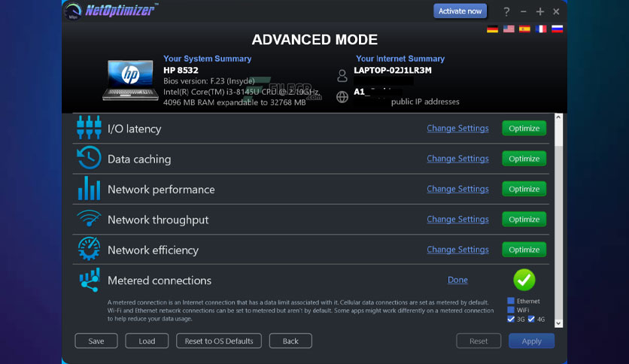This screenshot has width=629, height=364.
Task: Click the 'Metered connections' label
Action: click(x=160, y=281)
